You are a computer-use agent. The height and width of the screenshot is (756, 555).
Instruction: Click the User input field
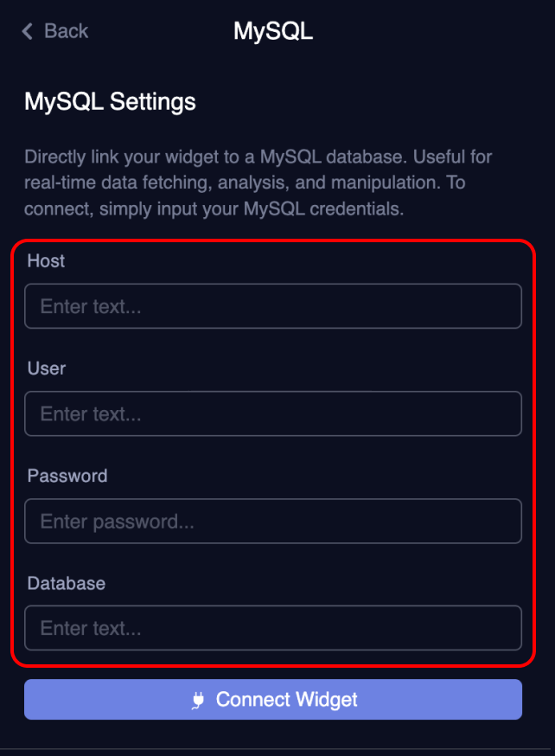(273, 413)
